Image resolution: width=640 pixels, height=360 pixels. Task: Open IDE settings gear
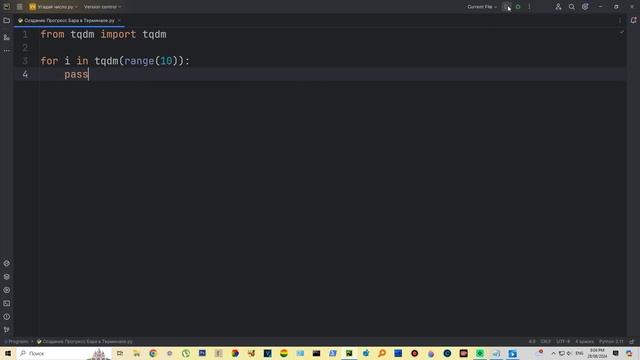[x=585, y=7]
